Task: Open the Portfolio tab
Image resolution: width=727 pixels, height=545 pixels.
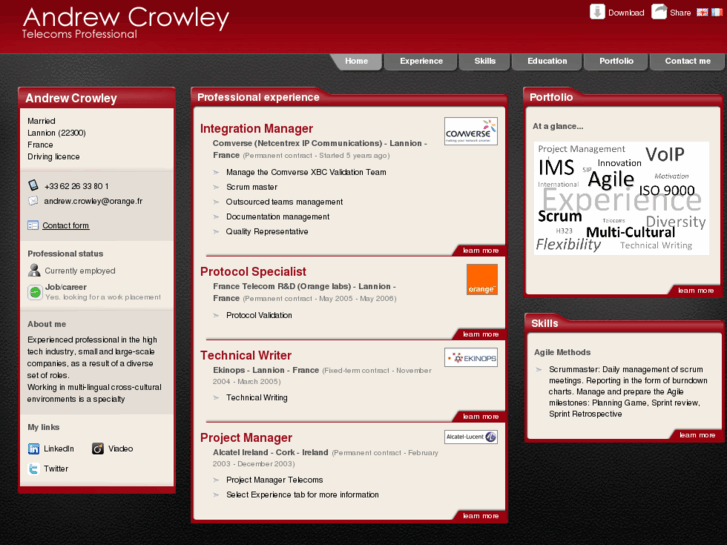Action: pyautogui.click(x=616, y=61)
